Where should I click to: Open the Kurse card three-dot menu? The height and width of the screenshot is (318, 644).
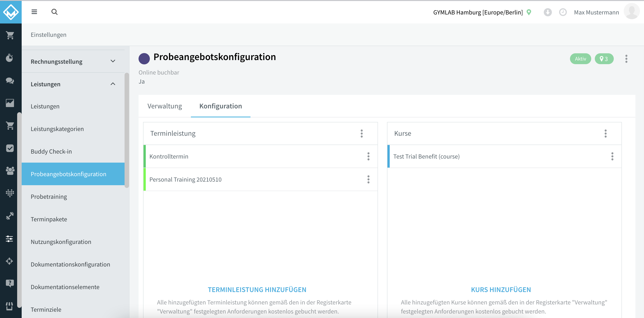pyautogui.click(x=605, y=133)
